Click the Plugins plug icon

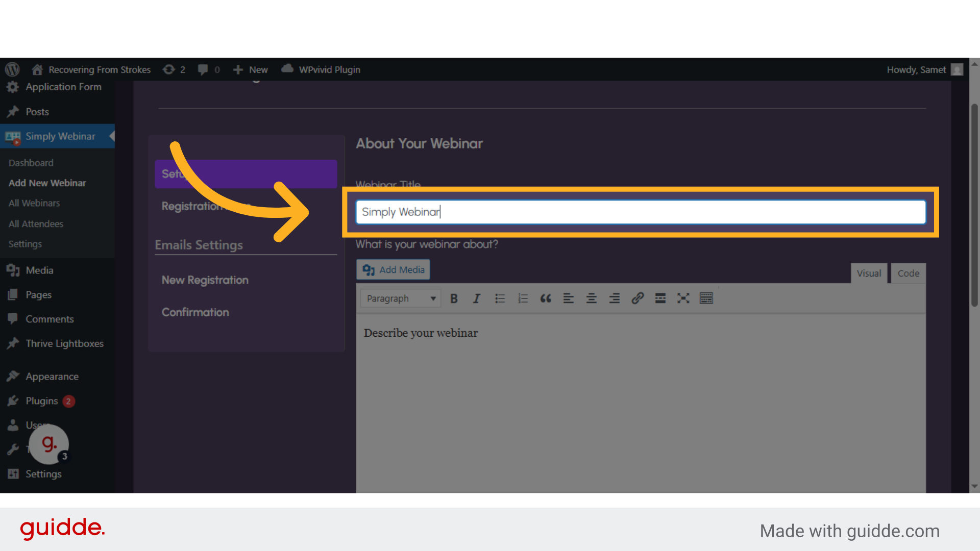[x=13, y=401]
